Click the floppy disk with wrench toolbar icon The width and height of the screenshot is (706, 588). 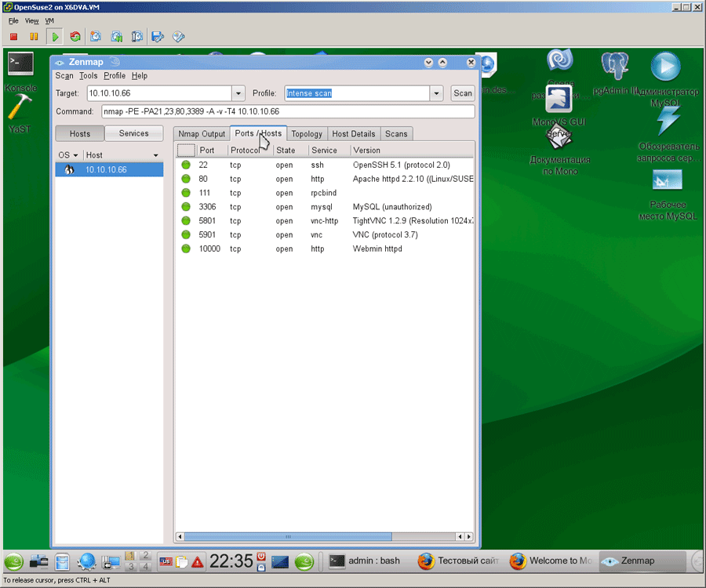tap(158, 36)
